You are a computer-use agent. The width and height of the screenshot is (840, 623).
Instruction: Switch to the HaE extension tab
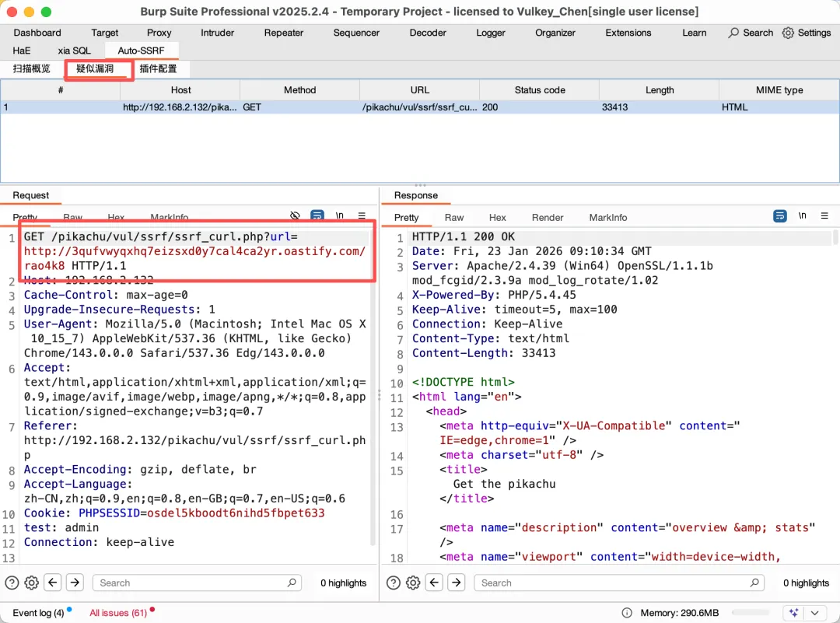[x=22, y=51]
